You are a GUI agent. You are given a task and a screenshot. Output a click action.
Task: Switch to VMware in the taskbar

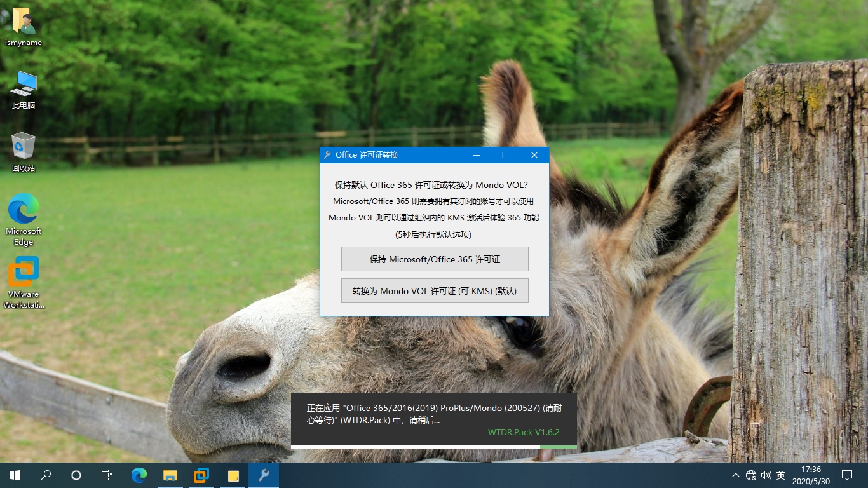[201, 475]
